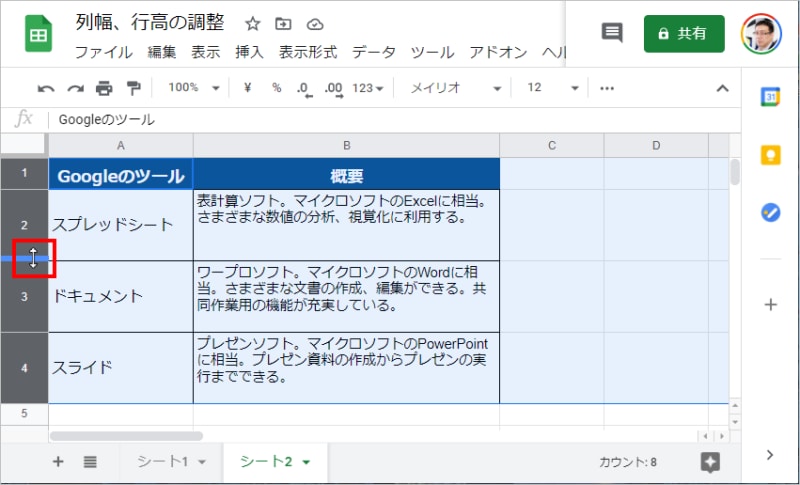800x485 pixels.
Task: Click the three-dot more toolbar options
Action: [607, 88]
